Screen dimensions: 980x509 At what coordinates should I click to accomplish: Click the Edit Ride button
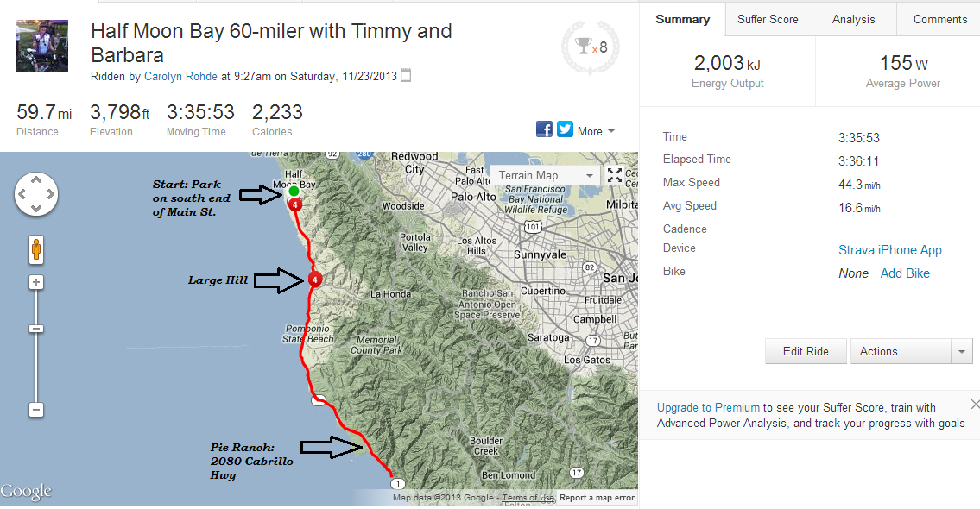805,351
